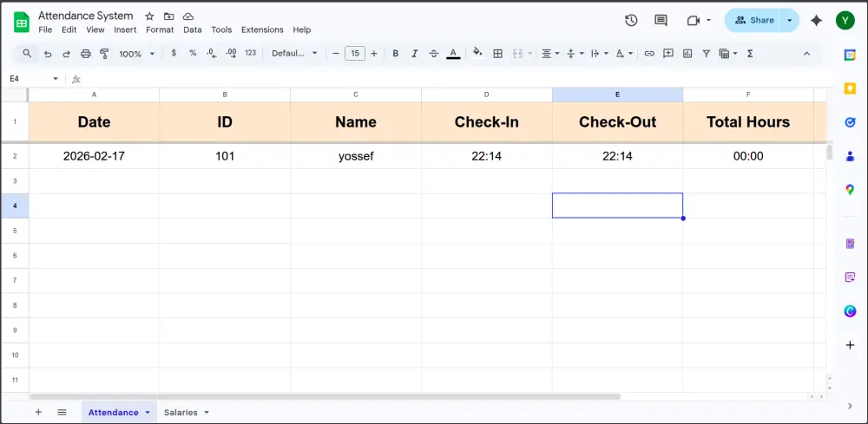
Task: Hide the menus with the chevron
Action: [806, 54]
